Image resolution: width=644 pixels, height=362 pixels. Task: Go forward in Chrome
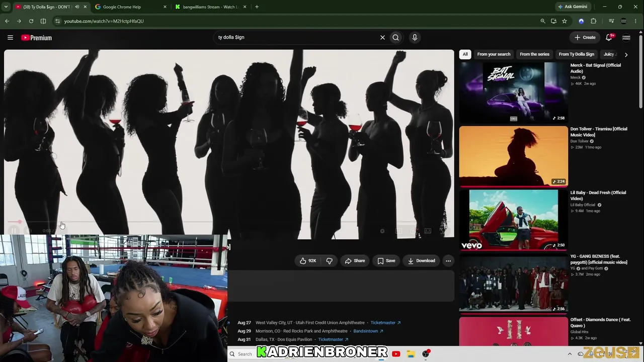[19, 21]
